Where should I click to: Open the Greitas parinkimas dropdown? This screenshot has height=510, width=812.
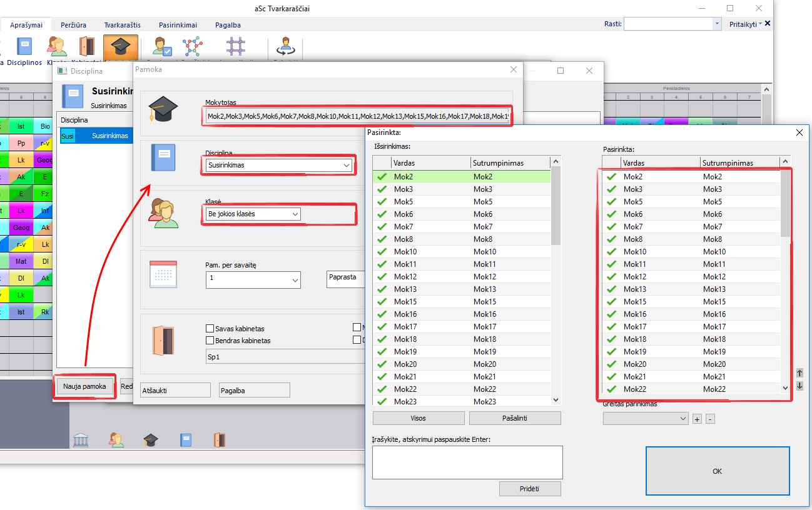click(646, 419)
